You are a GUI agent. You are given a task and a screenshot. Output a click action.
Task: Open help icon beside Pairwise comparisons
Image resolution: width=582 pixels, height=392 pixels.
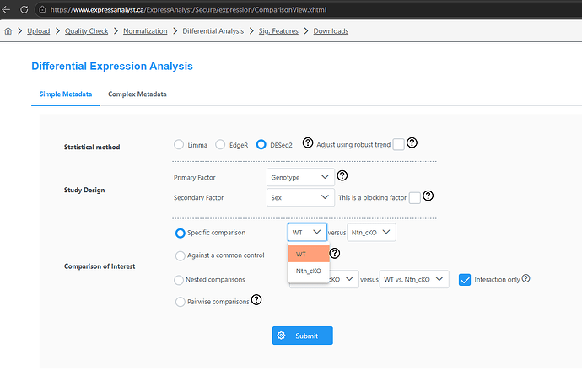pos(256,299)
